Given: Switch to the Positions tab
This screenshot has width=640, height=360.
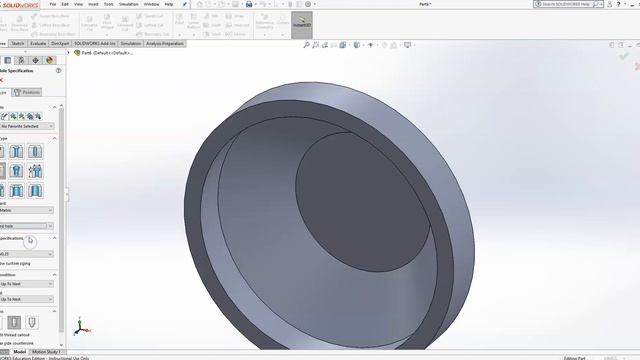Looking at the screenshot, I should (x=27, y=92).
